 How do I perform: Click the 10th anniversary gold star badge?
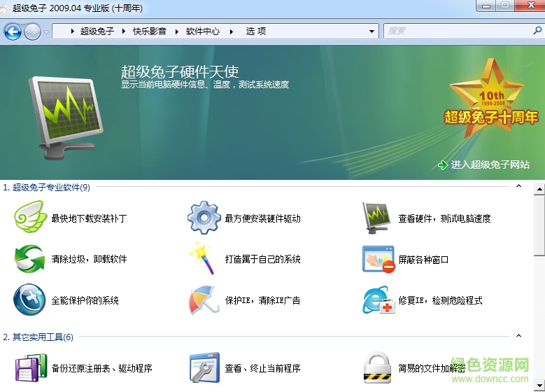click(490, 99)
